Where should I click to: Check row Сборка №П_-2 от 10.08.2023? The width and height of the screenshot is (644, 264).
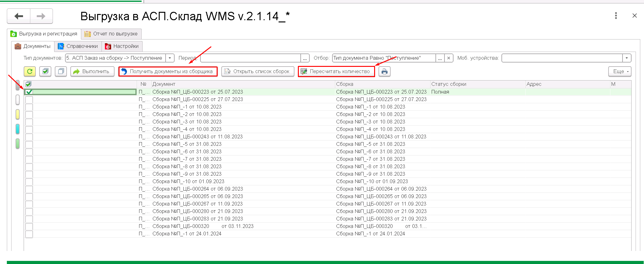(x=29, y=114)
